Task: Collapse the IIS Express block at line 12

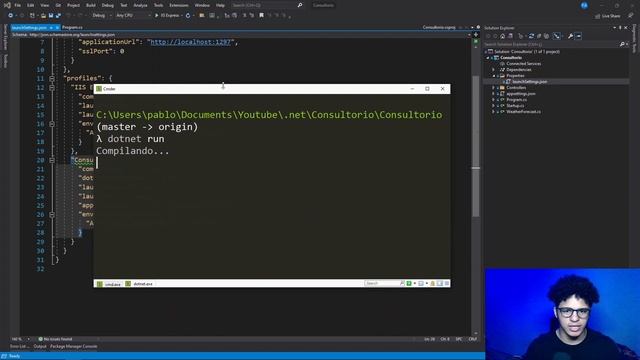Action: point(52,87)
